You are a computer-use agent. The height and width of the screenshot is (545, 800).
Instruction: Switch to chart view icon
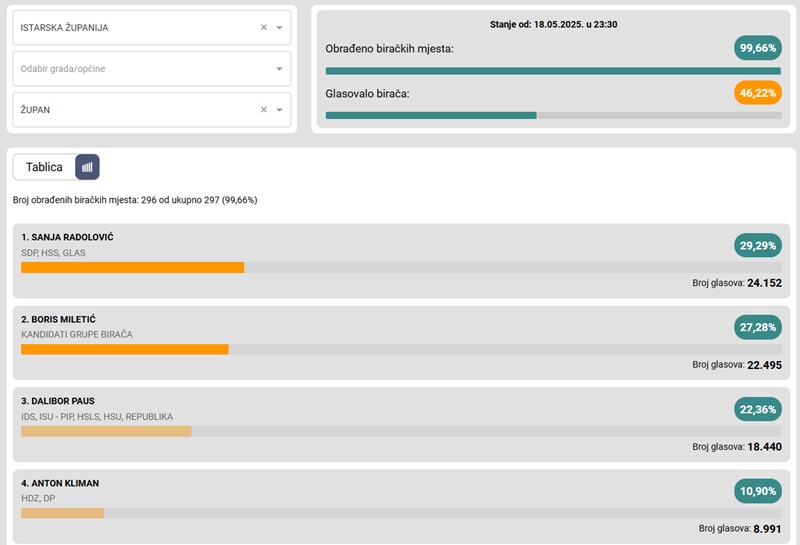87,167
